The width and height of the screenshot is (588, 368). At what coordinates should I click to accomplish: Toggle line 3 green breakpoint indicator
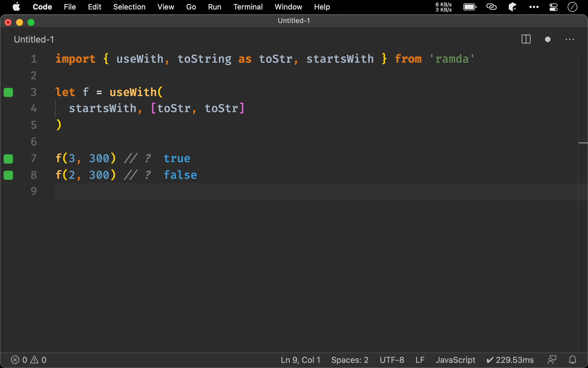(8, 92)
